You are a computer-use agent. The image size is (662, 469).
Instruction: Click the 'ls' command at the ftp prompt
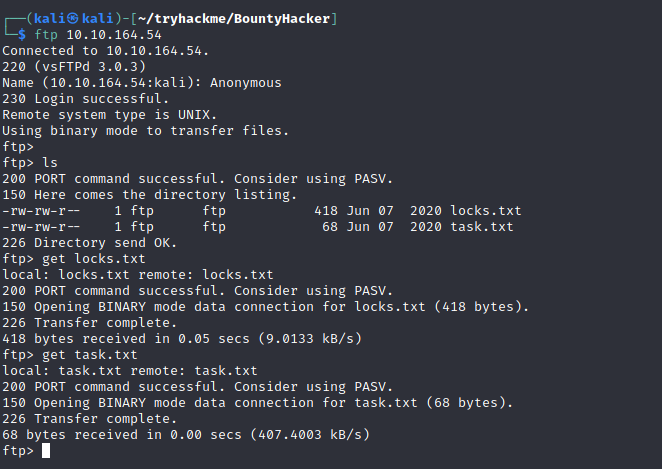pos(49,163)
